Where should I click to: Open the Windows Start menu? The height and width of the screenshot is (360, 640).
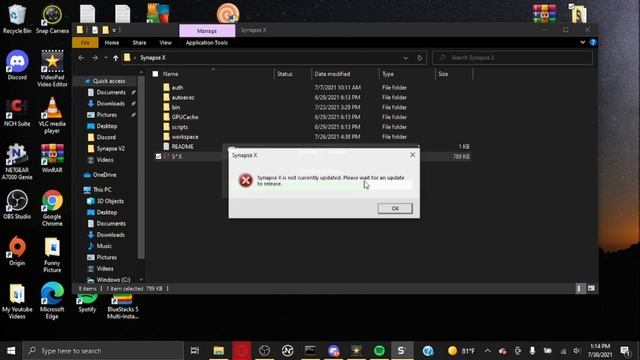coord(11,351)
